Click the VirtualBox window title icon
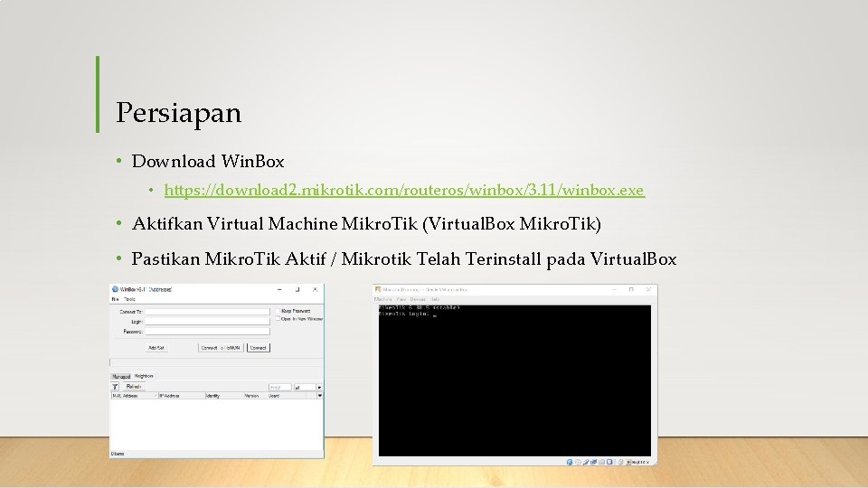The height and width of the screenshot is (488, 868). pyautogui.click(x=378, y=289)
